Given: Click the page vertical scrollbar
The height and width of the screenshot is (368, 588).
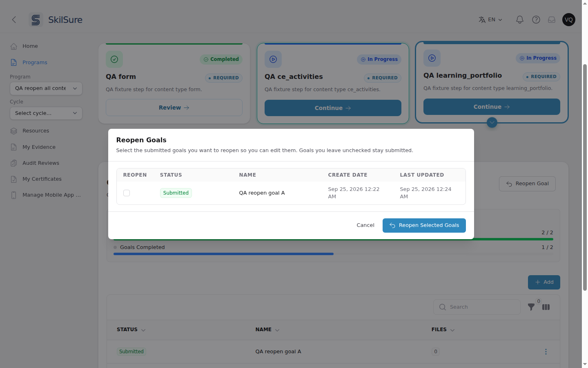Looking at the screenshot, I should [x=585, y=177].
